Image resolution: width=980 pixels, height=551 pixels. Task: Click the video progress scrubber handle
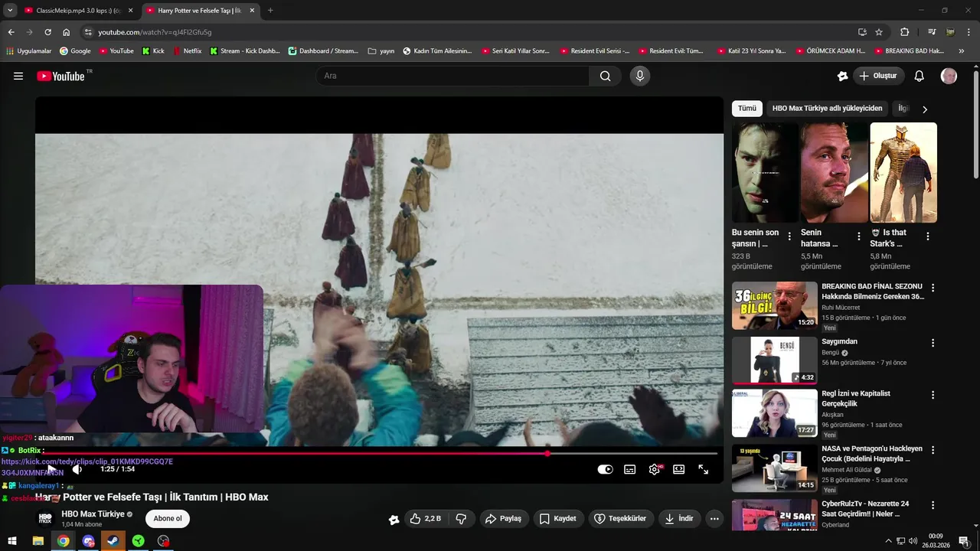[547, 454]
